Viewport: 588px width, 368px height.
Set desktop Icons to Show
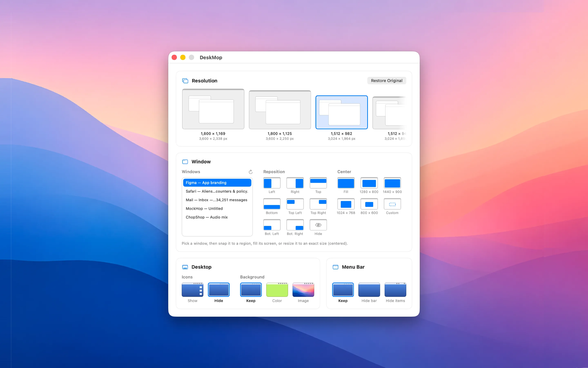click(193, 290)
